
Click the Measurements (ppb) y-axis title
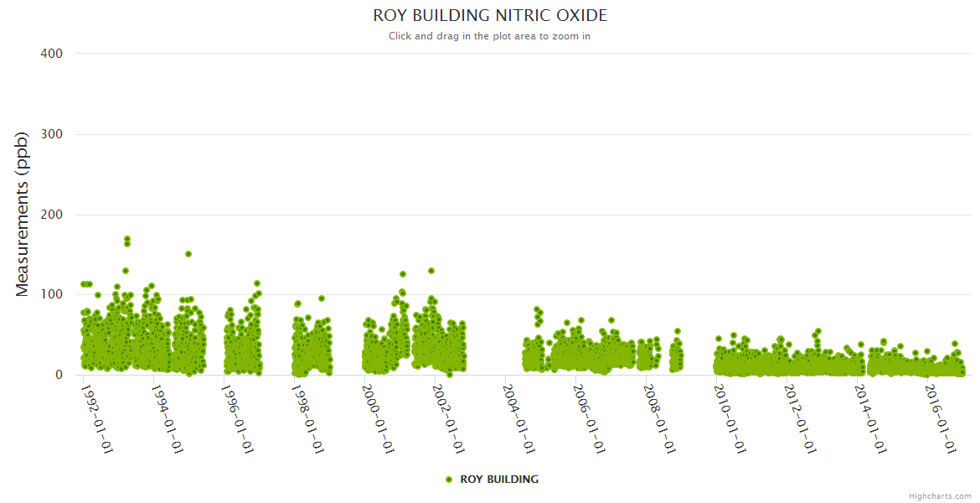(x=23, y=214)
